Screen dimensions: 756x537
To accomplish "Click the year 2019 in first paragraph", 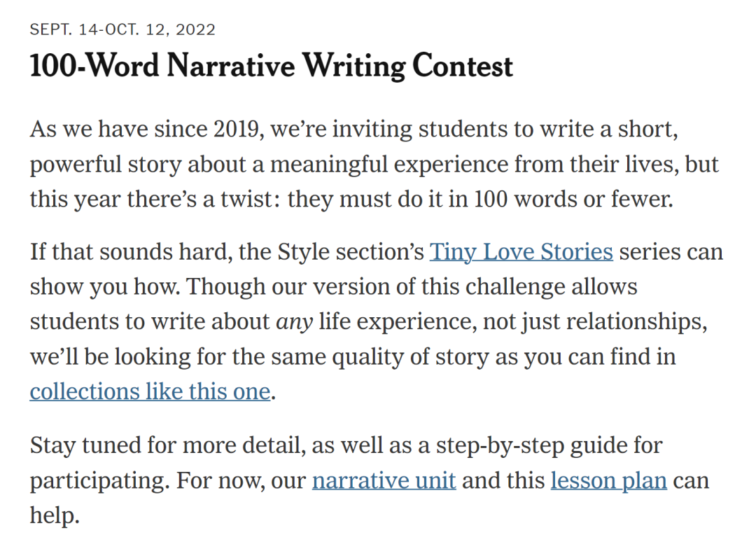I will (236, 130).
